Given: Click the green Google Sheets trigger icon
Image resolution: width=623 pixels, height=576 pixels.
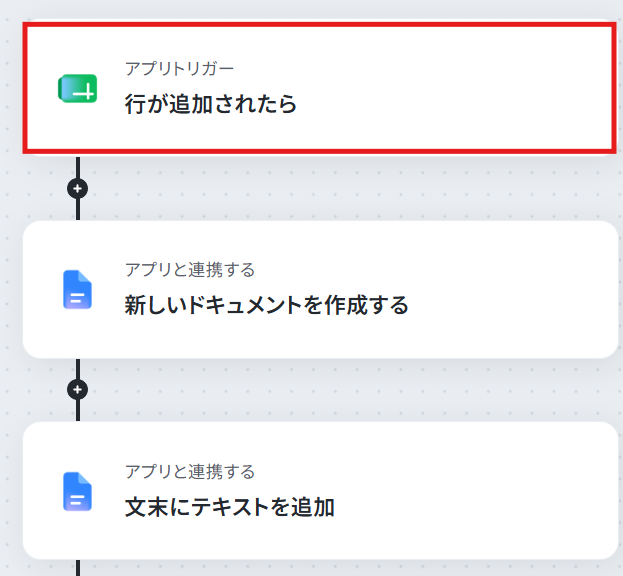Looking at the screenshot, I should click(x=77, y=88).
